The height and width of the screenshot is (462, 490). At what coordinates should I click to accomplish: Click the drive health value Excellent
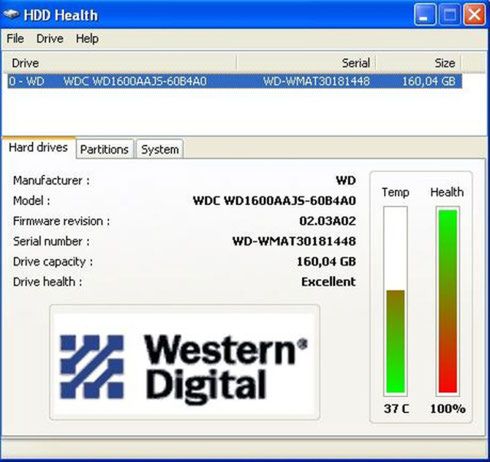coord(328,282)
